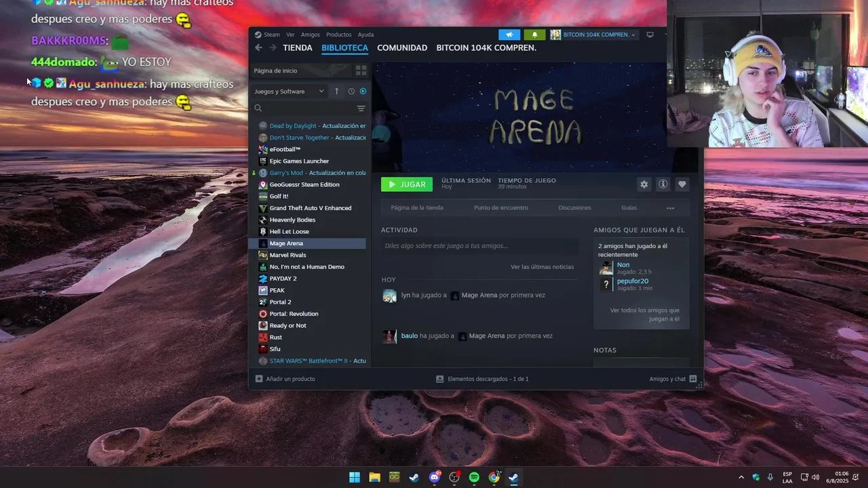Click the forward navigation arrow in Steam
The image size is (868, 488).
pyautogui.click(x=273, y=47)
